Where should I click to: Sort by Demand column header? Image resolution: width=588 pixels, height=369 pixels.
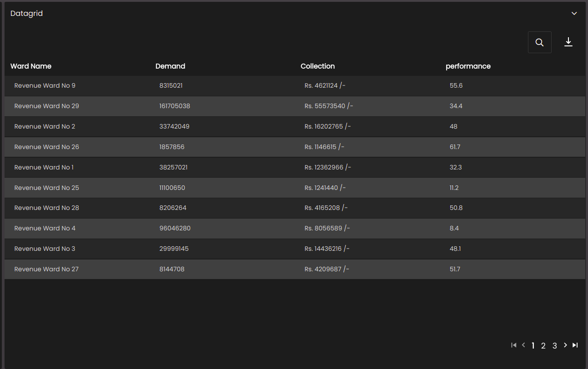point(170,66)
